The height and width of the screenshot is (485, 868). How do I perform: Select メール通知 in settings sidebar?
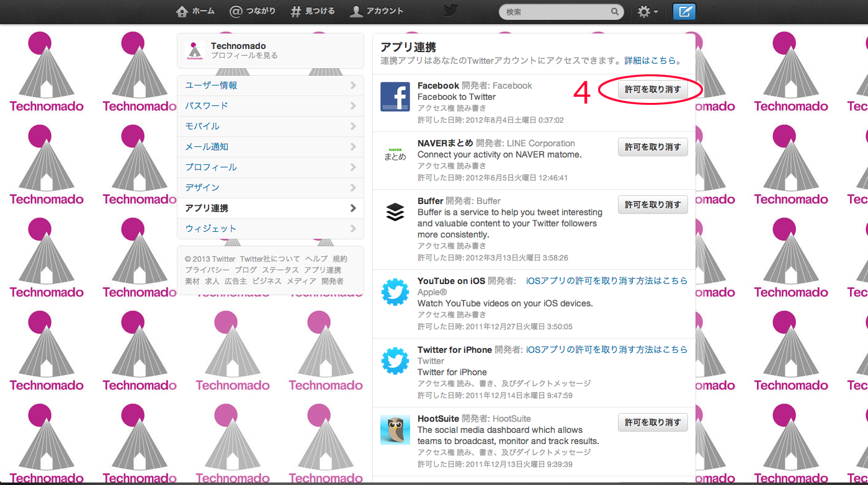click(271, 147)
